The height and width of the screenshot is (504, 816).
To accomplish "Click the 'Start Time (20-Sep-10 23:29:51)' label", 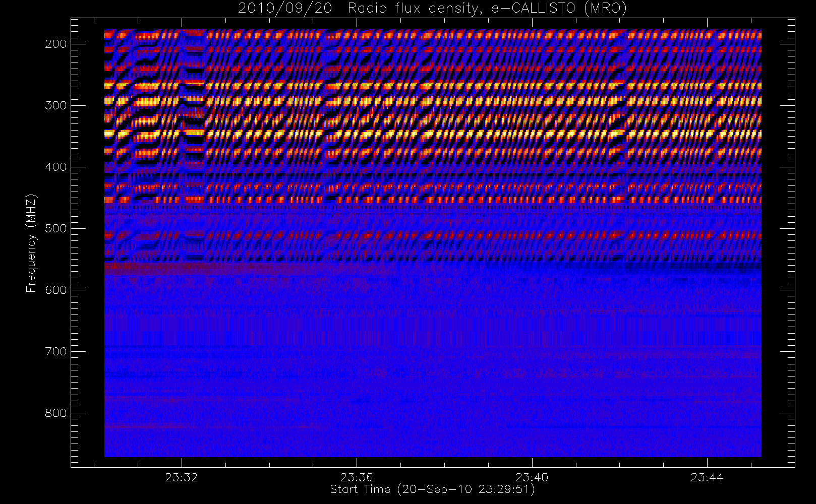I will click(x=432, y=489).
